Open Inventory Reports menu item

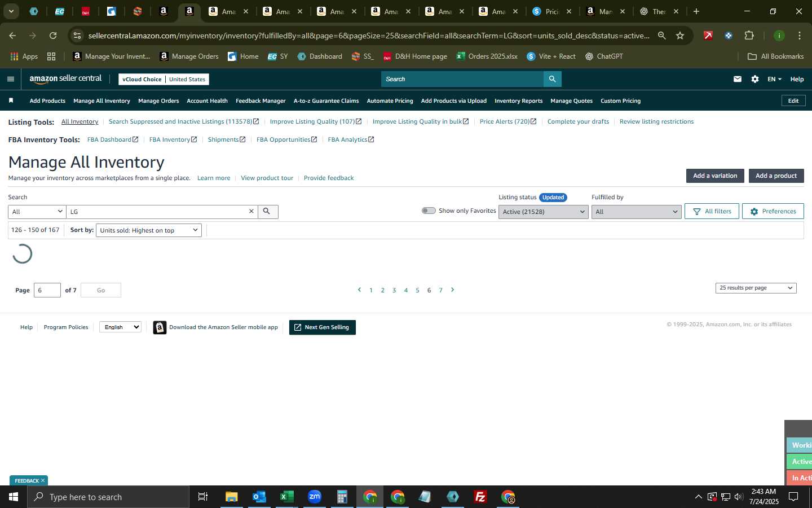[518, 100]
